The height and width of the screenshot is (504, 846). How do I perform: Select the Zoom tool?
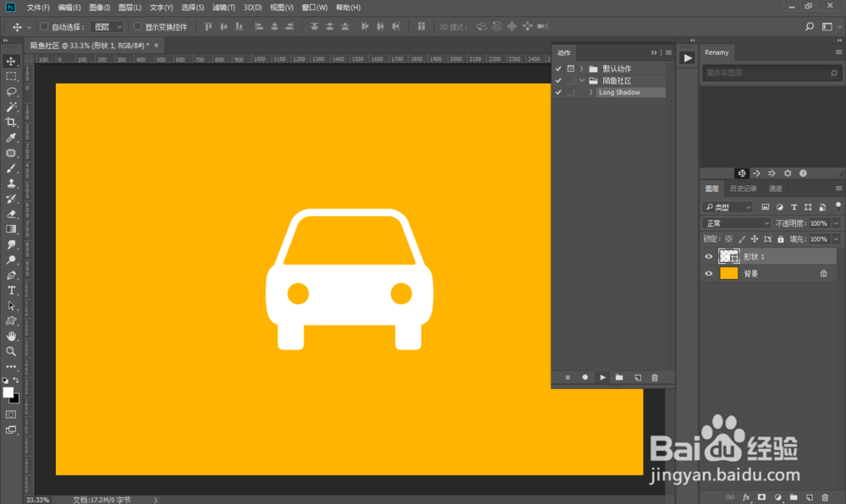point(11,352)
